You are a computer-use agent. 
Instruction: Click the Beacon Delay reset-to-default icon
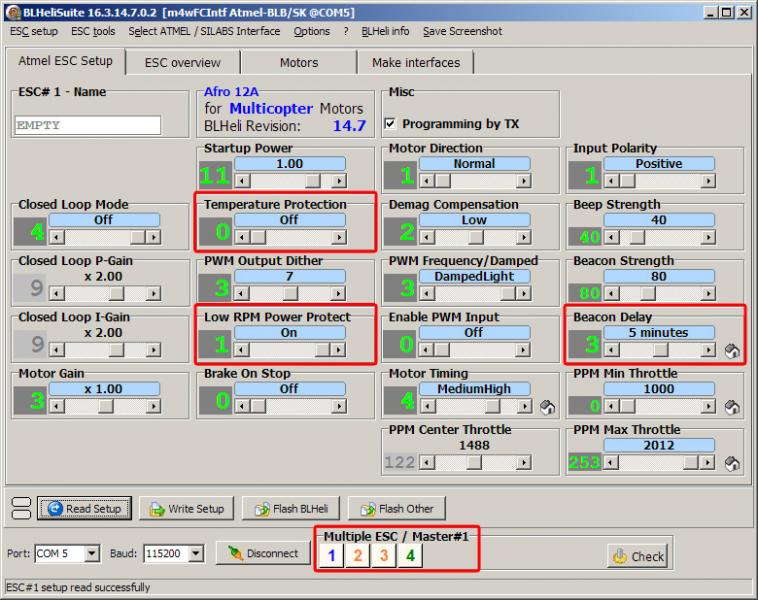pyautogui.click(x=732, y=351)
